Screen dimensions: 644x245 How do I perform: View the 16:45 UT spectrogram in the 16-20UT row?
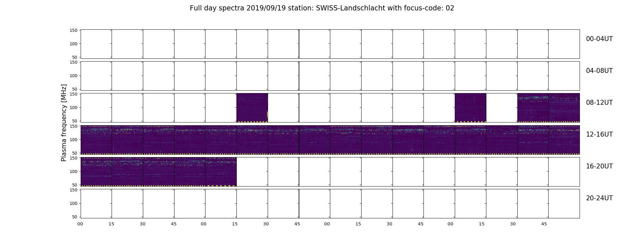(190, 171)
